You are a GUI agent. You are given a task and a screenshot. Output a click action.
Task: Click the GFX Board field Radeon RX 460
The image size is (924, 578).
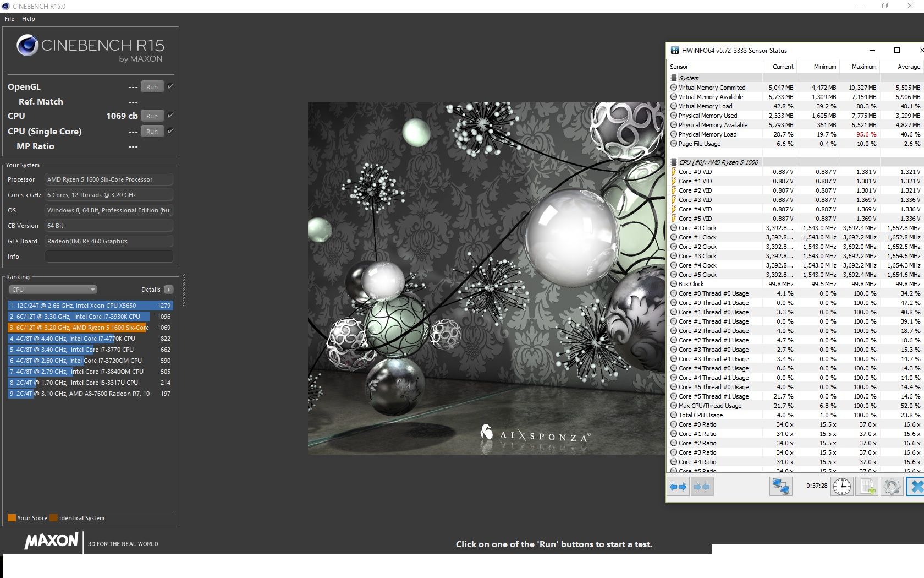(x=109, y=241)
